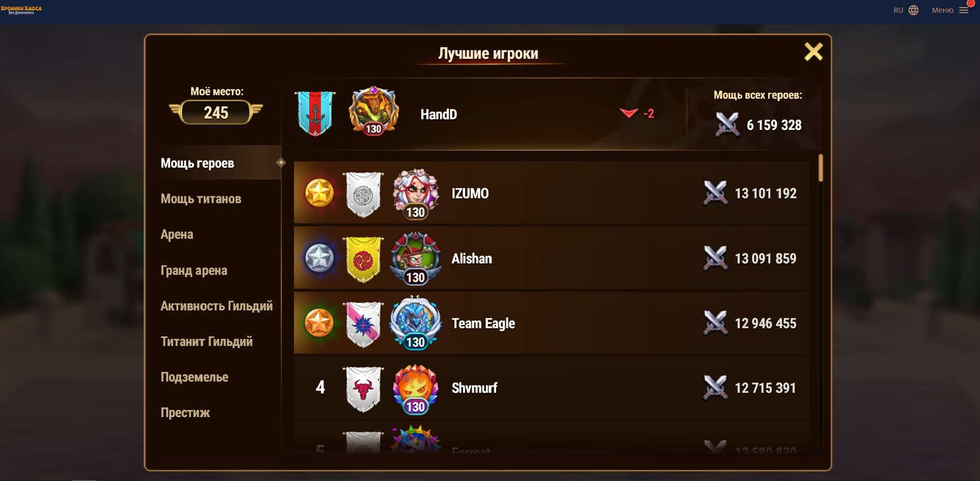
Task: Switch to the Арена ranking tab
Action: point(177,234)
